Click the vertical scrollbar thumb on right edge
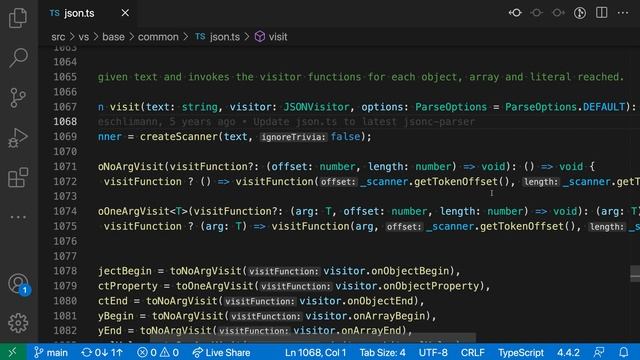Viewport: 640px width, 360px height. tap(635, 273)
